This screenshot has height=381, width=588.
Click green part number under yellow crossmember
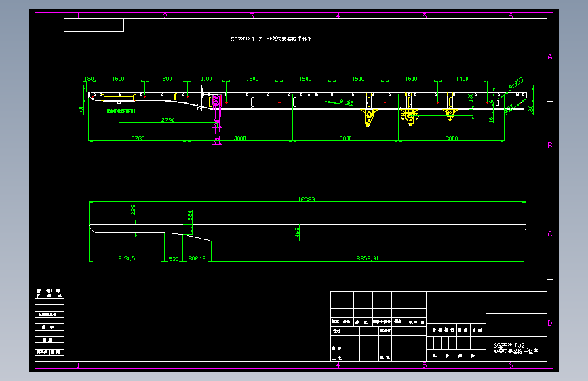pyautogui.click(x=121, y=111)
